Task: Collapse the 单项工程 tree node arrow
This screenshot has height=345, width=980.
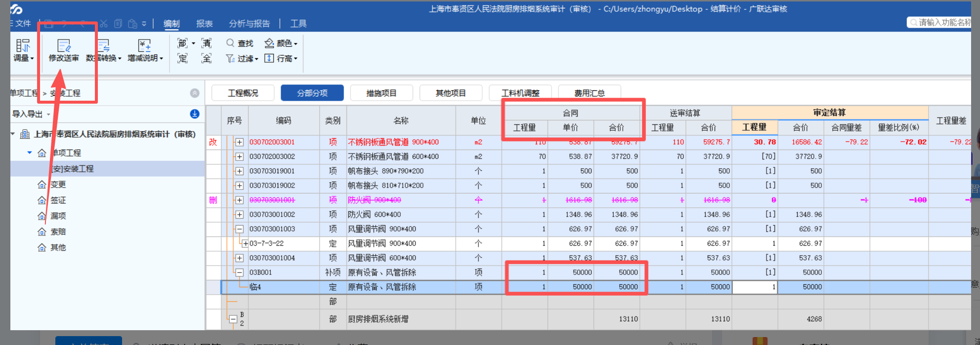Action: [30, 153]
